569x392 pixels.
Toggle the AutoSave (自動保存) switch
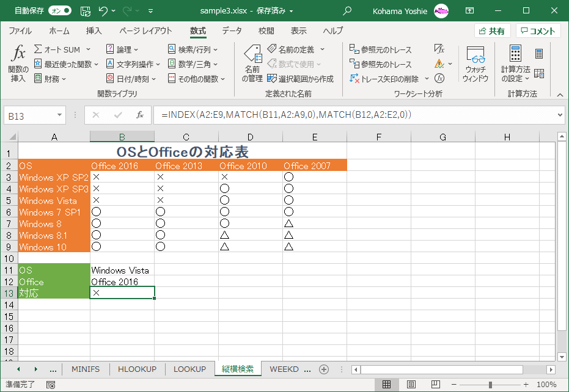(x=59, y=10)
